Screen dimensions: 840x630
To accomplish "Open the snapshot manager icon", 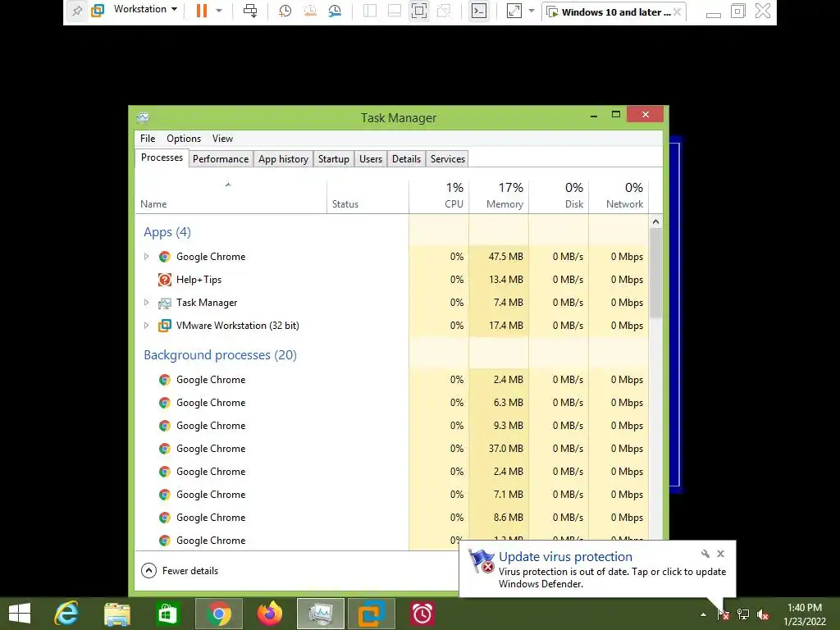I will pos(335,11).
